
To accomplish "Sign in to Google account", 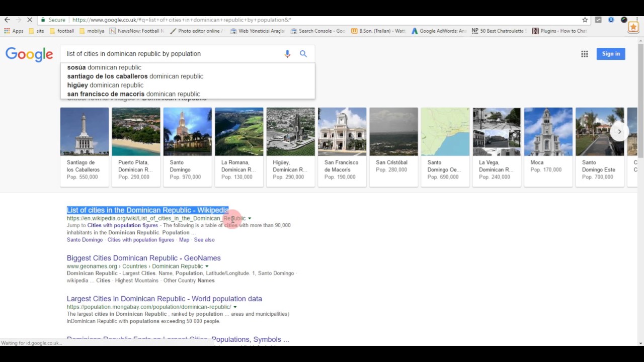I will pos(611,54).
